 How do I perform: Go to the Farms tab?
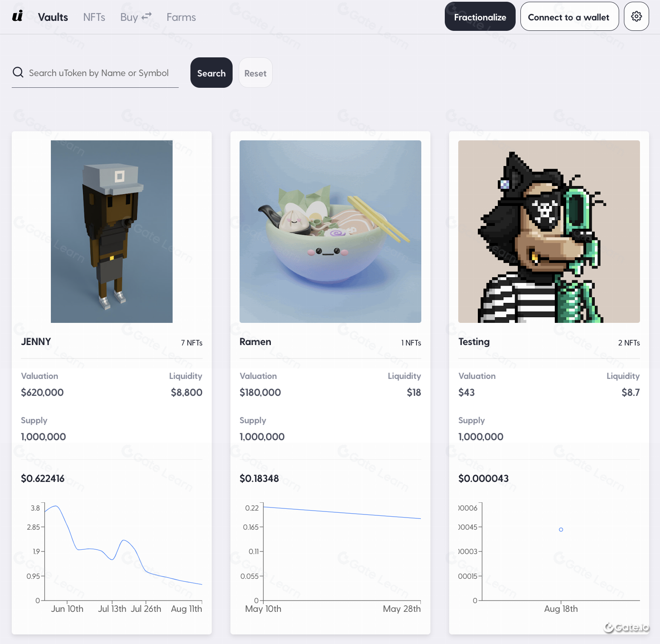click(x=181, y=17)
